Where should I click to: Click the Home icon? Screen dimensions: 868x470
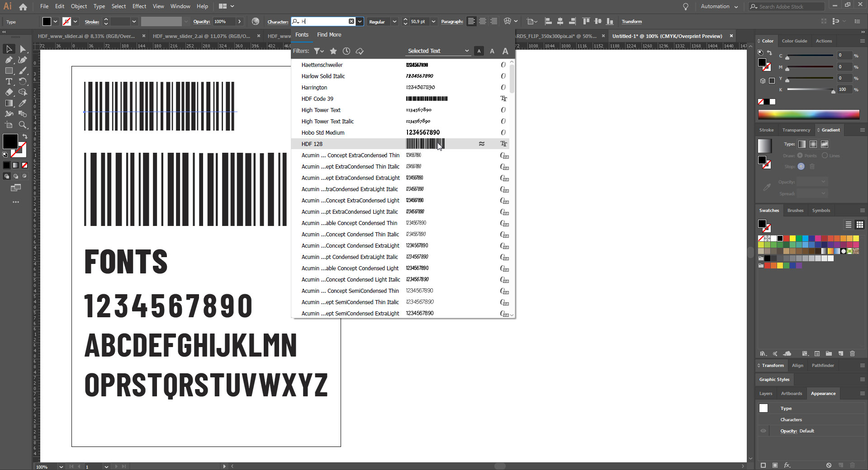23,7
